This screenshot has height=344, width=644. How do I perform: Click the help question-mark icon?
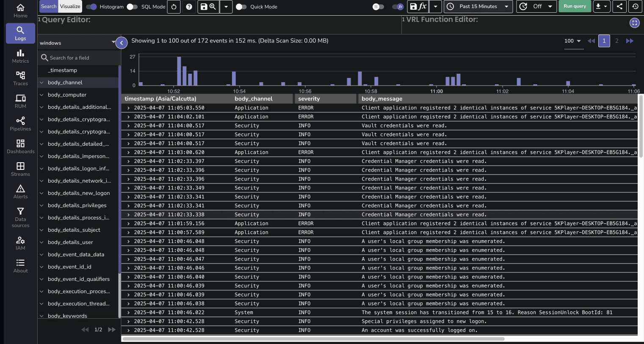pos(189,6)
